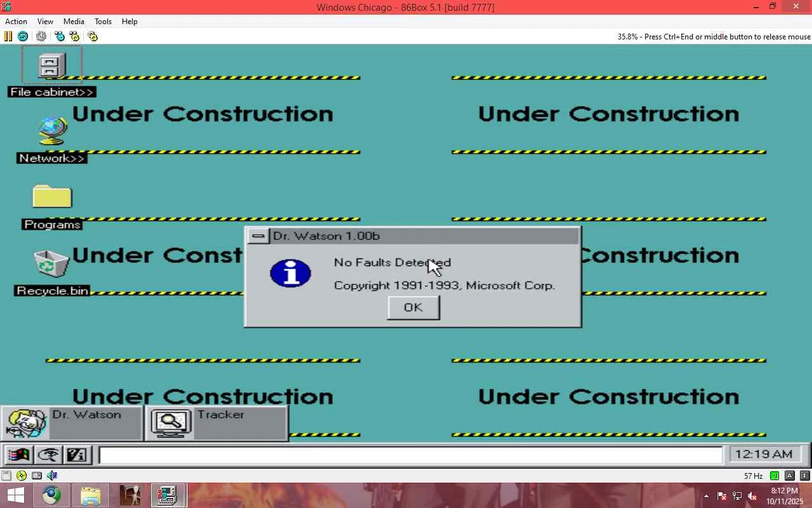Send Ctrl+Alt+Esc via toolbar icon

74,36
